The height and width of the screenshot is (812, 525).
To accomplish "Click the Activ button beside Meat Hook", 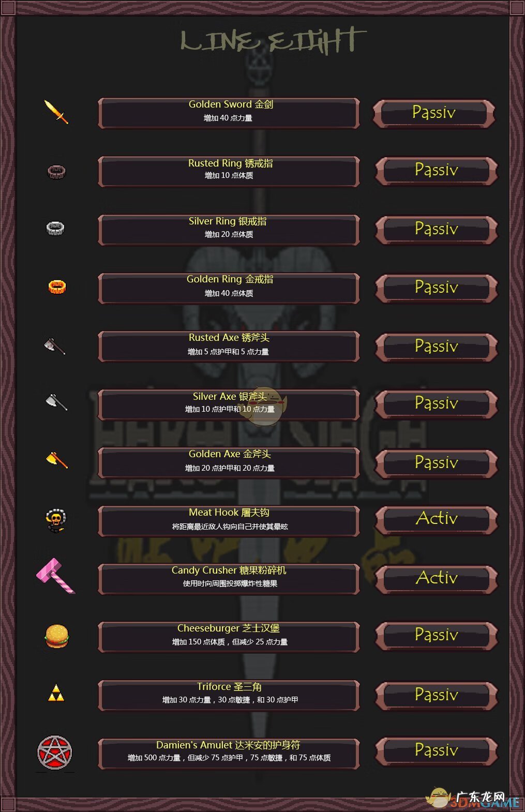I will tap(437, 519).
